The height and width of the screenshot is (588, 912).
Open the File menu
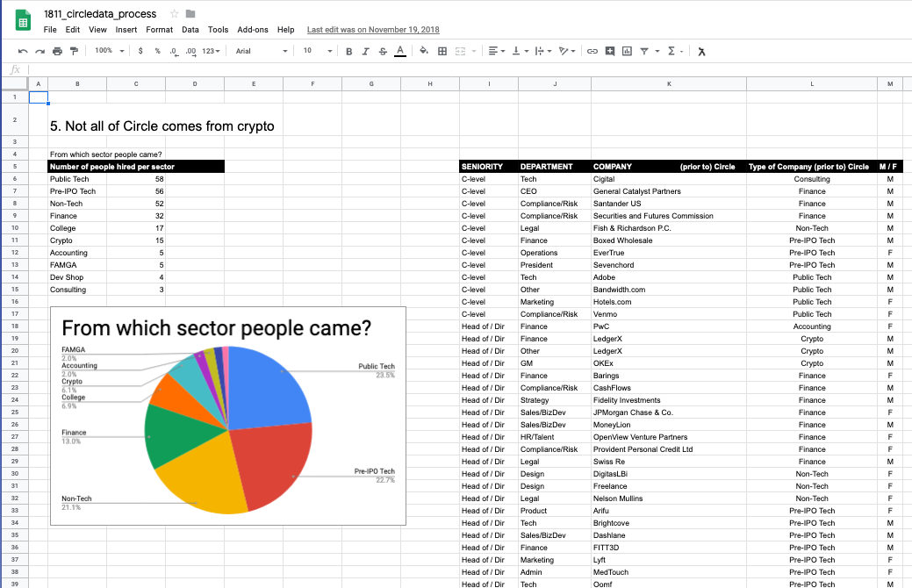pos(50,30)
